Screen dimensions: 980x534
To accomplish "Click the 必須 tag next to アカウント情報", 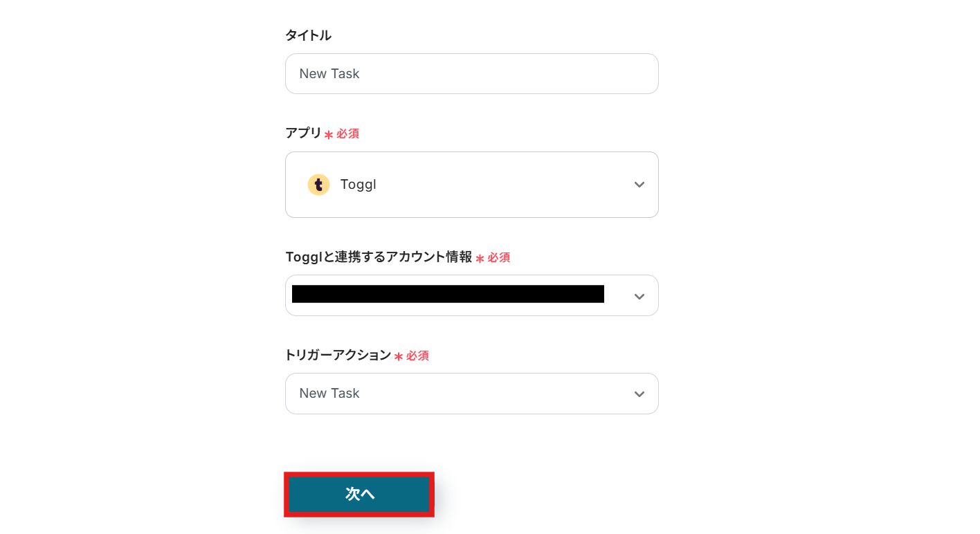I will coord(498,257).
